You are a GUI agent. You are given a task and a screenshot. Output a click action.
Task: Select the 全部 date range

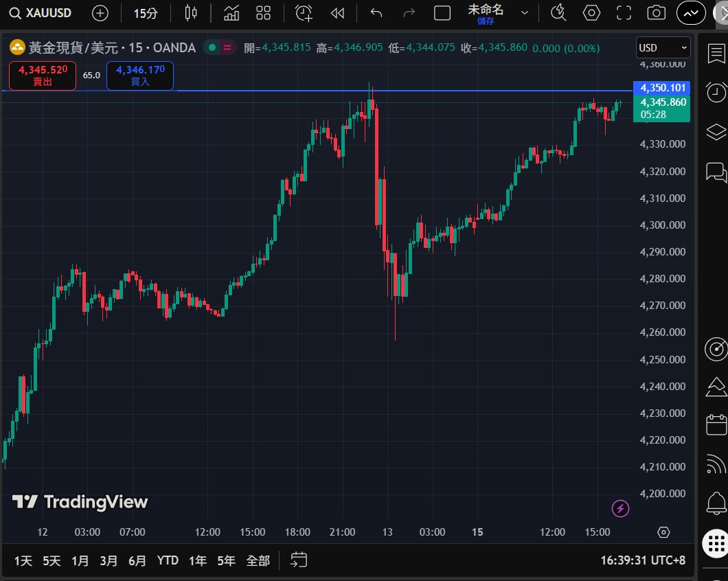tap(258, 560)
